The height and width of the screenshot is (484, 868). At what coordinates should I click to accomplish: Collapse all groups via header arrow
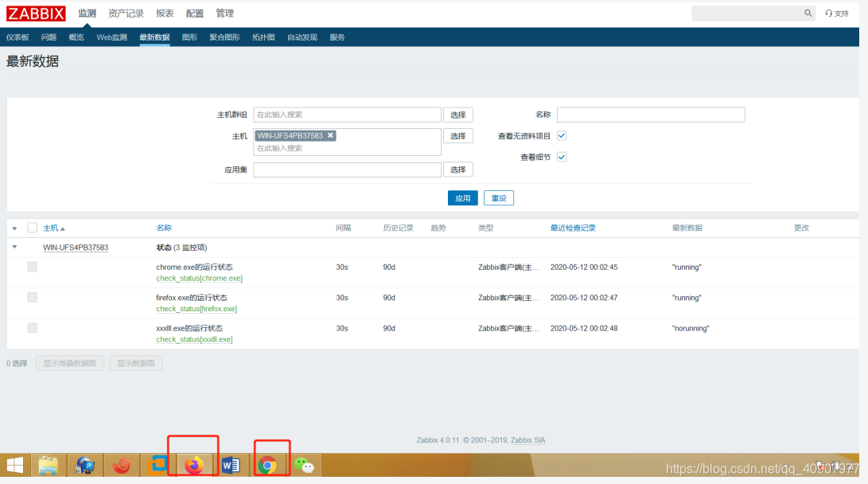(x=14, y=228)
